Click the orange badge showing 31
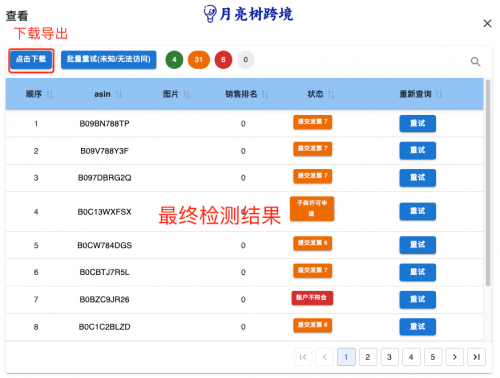Screen dimensions: 500x378 click(199, 60)
